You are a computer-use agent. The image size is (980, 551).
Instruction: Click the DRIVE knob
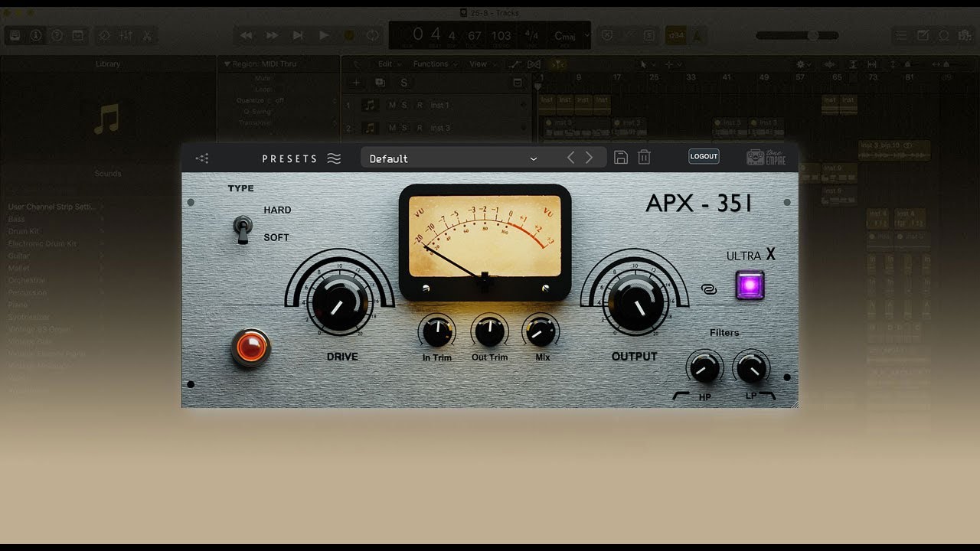point(339,304)
